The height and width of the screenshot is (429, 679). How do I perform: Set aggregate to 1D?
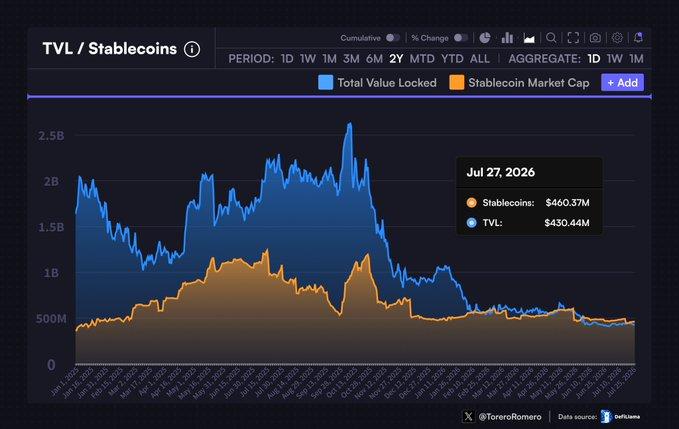click(x=594, y=59)
